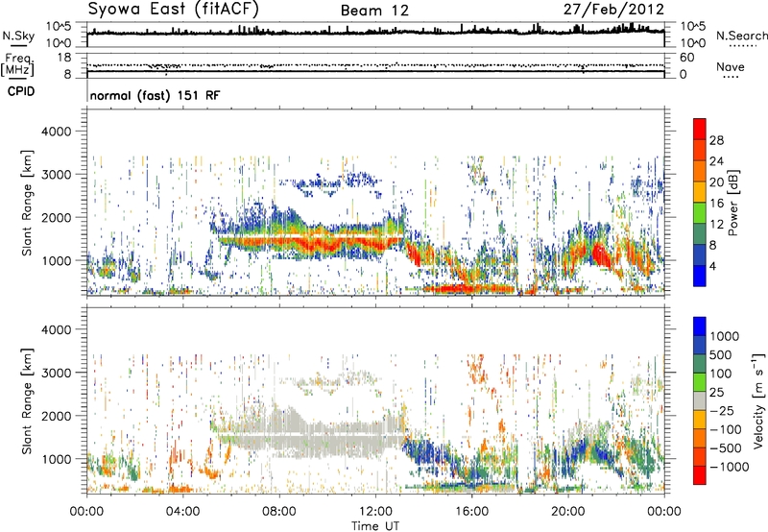Click the noise trace in the N.Sky panel

375,33
